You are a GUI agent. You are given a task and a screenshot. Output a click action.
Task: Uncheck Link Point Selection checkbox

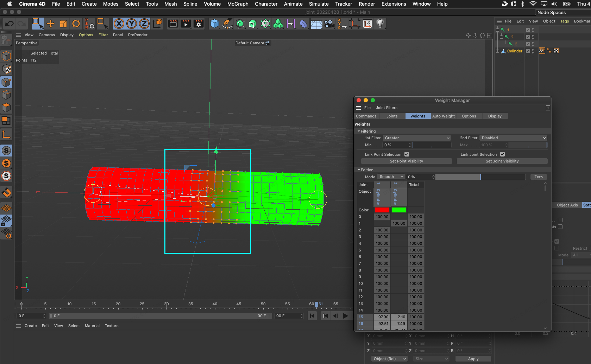tap(407, 154)
